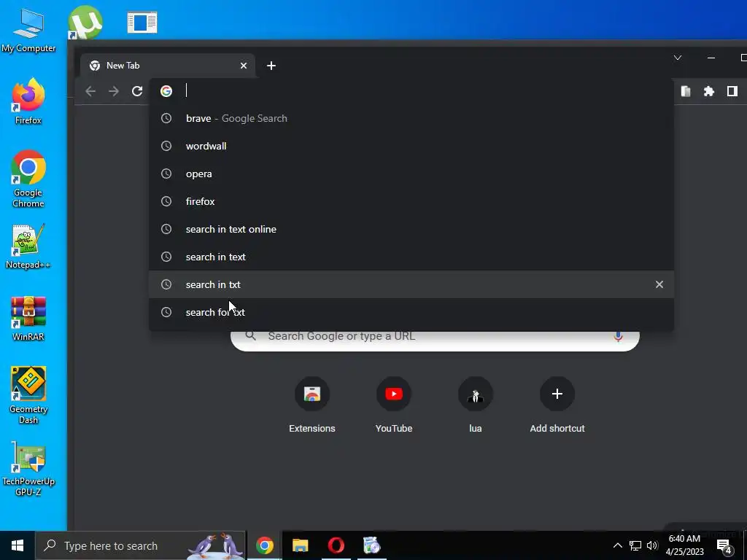Select 'brave - Google Search' suggestion

tap(411, 119)
